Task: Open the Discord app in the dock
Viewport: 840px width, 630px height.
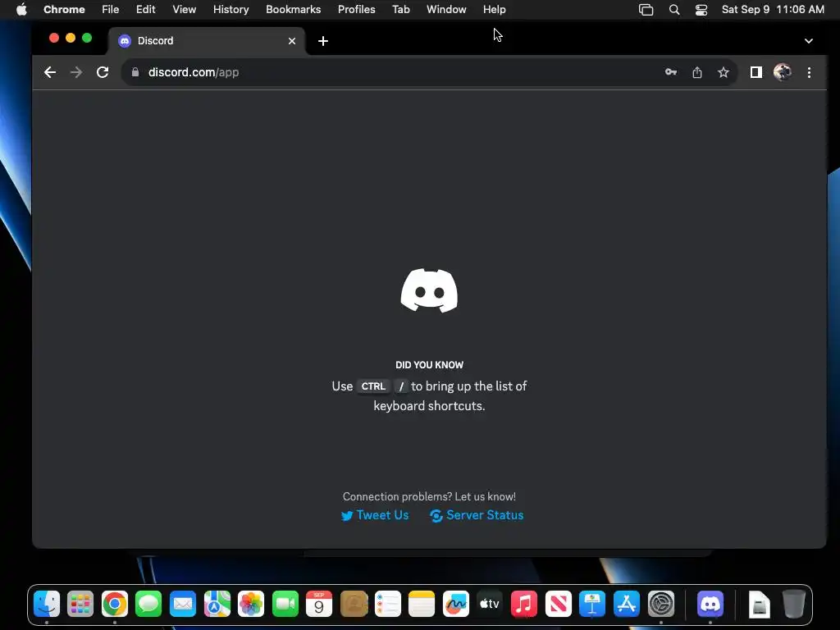Action: tap(710, 605)
